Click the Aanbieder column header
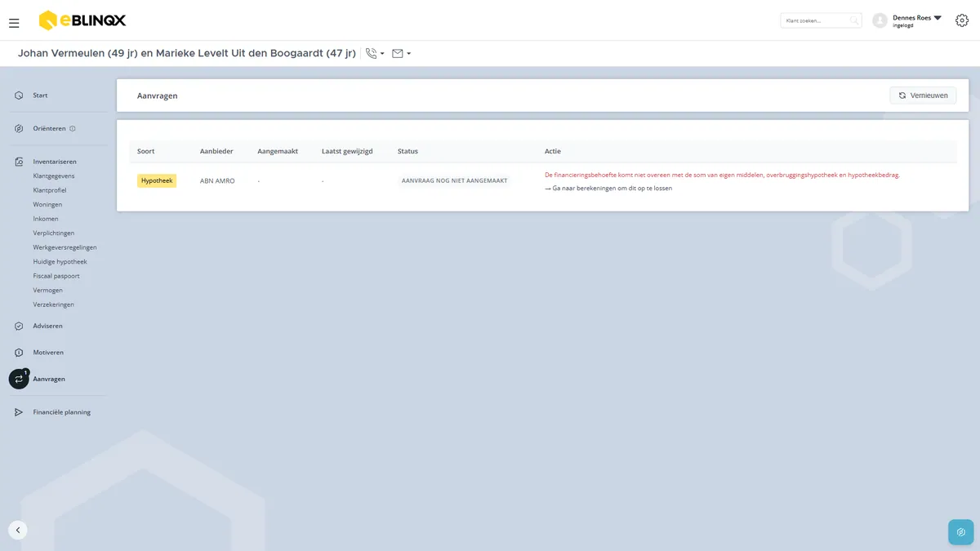This screenshot has height=551, width=980. pyautogui.click(x=216, y=151)
